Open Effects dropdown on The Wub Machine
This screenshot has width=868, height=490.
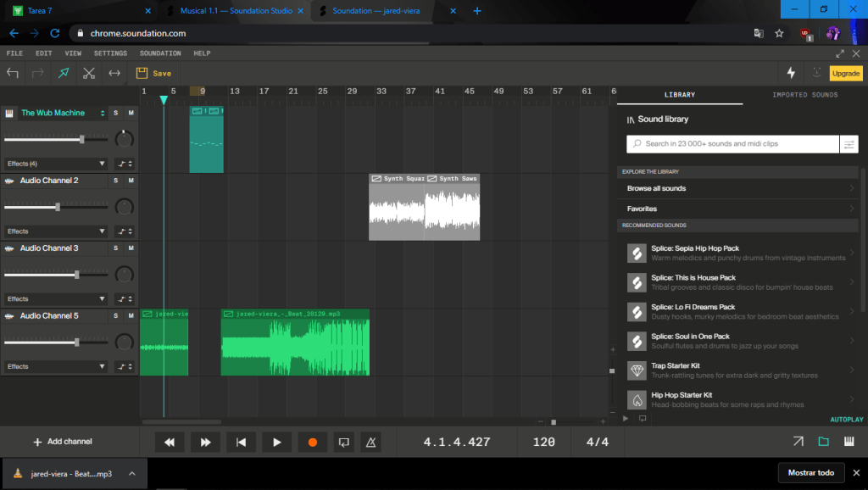tap(56, 164)
